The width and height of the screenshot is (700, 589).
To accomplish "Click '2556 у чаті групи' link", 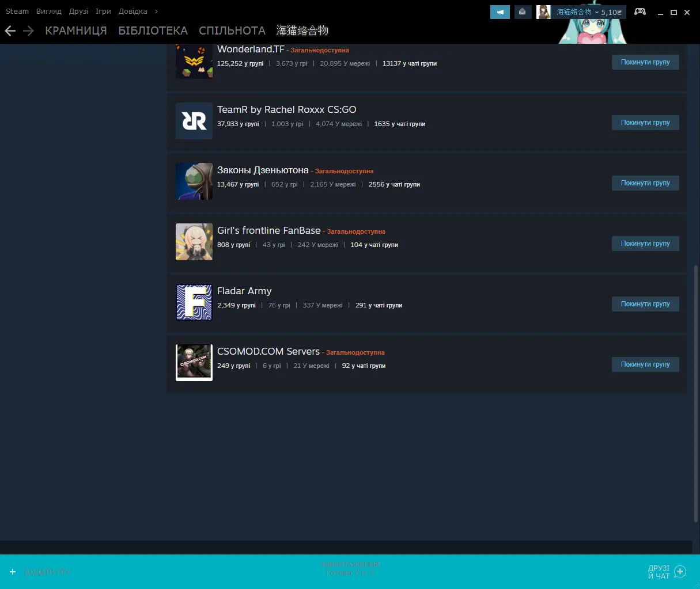I will coord(394,185).
